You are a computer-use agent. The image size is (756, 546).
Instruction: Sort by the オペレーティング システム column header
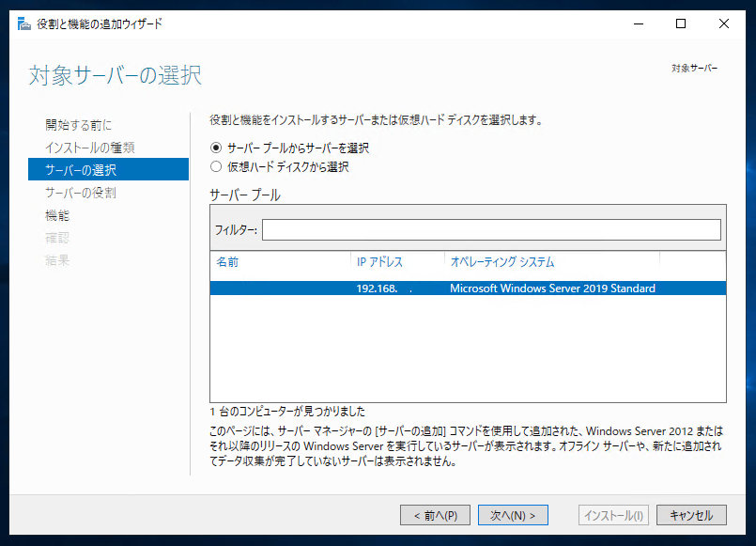501,262
